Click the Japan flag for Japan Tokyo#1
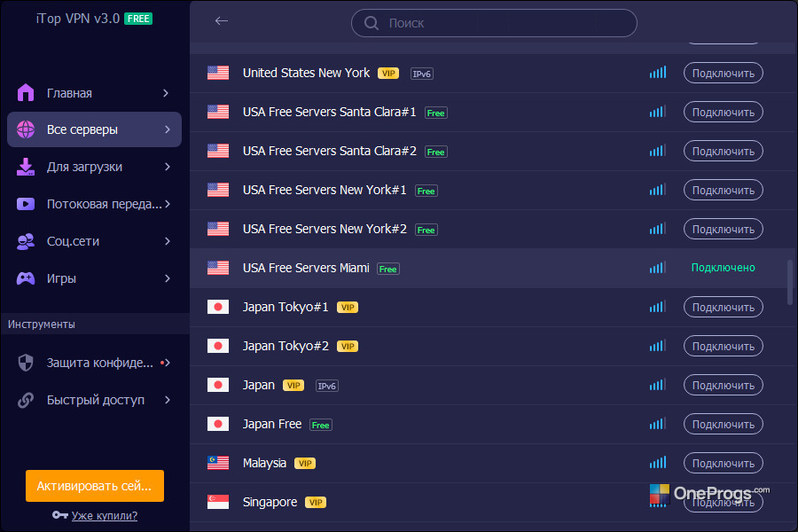The image size is (798, 532). point(218,307)
